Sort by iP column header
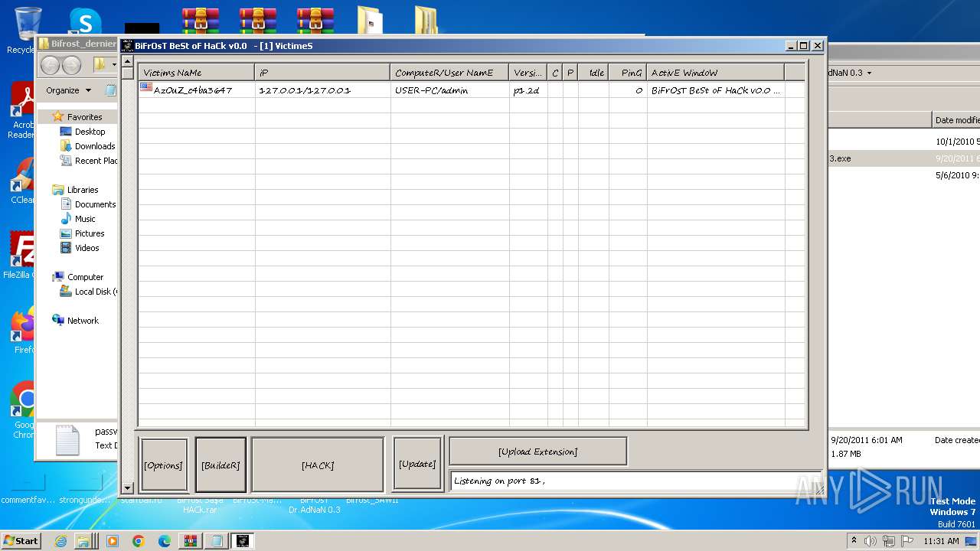This screenshot has height=551, width=980. point(322,73)
